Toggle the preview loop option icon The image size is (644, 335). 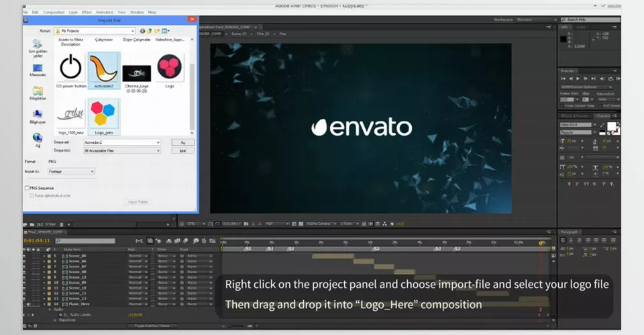click(x=610, y=79)
